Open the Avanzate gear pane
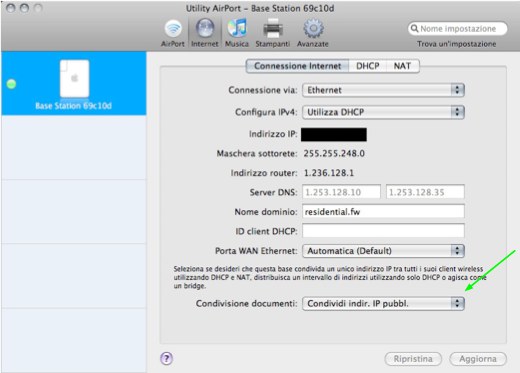The width and height of the screenshot is (520, 373). pos(313,33)
